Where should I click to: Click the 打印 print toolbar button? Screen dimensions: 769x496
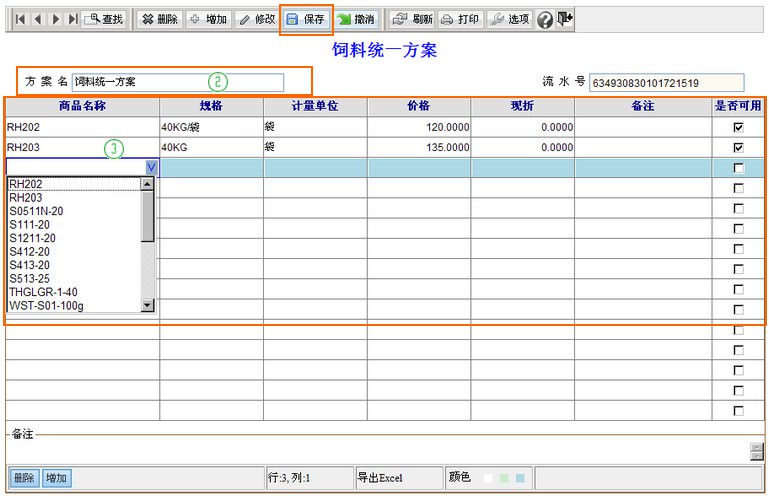[x=461, y=19]
